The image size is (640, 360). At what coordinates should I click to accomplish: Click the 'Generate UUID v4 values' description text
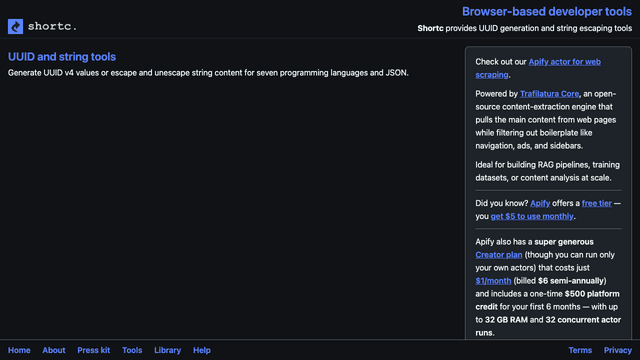(x=208, y=73)
